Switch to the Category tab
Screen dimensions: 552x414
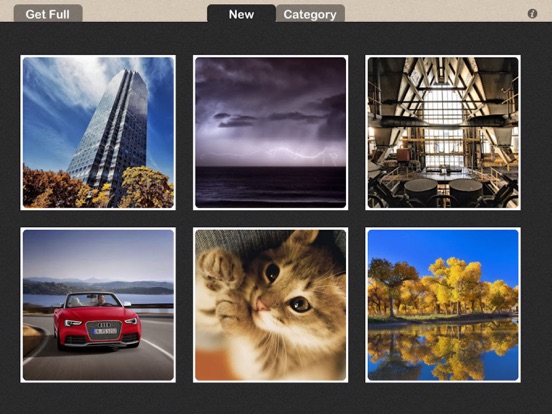pyautogui.click(x=310, y=14)
